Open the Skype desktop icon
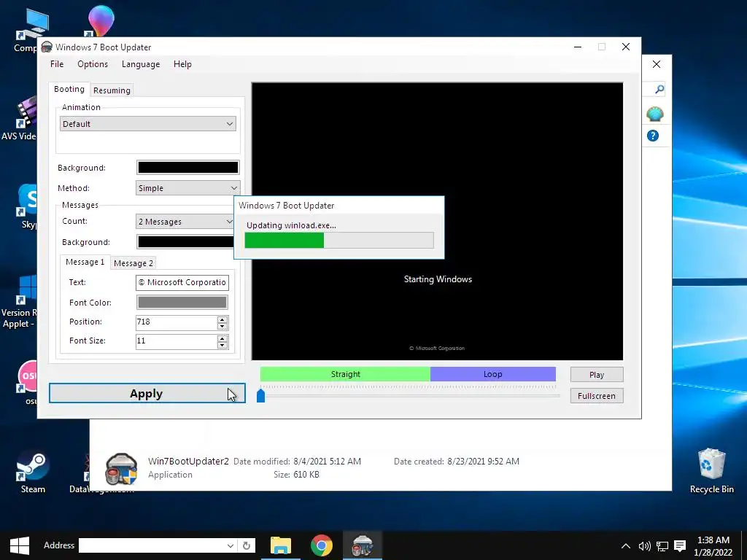The height and width of the screenshot is (560, 747). pyautogui.click(x=28, y=206)
